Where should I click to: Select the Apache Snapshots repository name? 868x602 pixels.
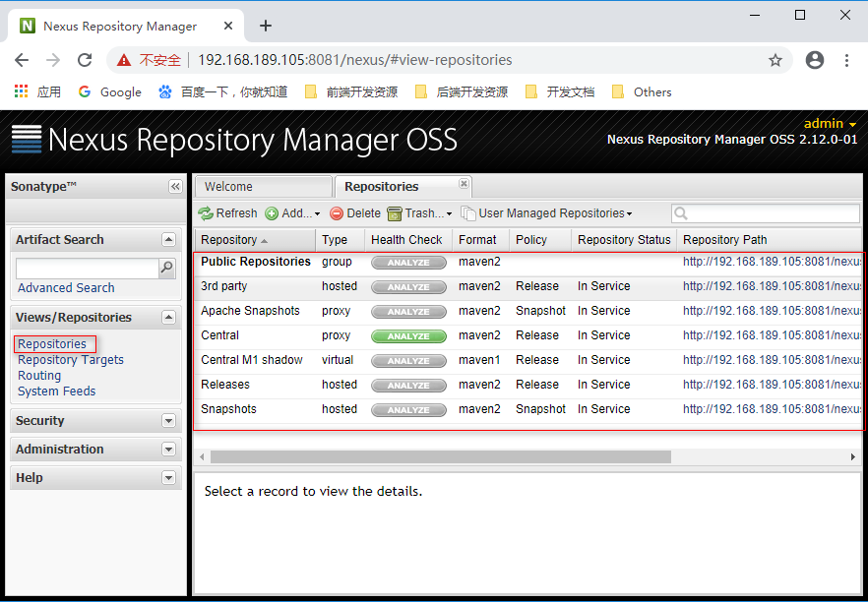point(250,311)
